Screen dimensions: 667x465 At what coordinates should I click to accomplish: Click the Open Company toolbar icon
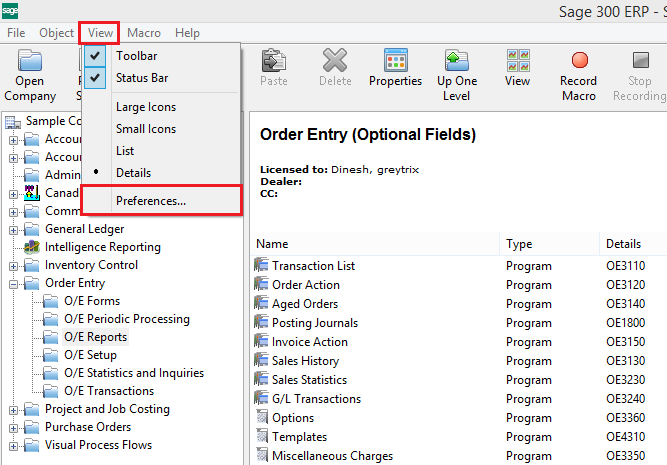[x=30, y=60]
